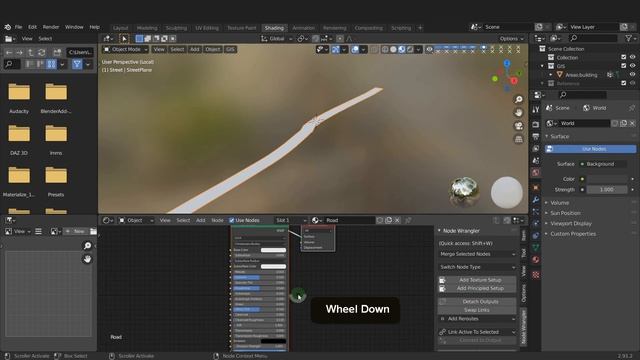
Task: Open the Texture properties checker icon
Action: (536, 275)
